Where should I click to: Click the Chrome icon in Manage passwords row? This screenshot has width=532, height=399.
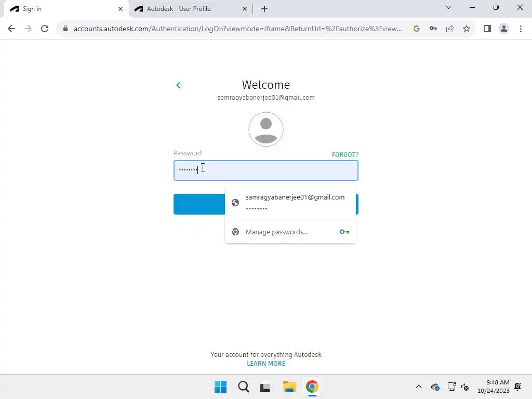pos(235,232)
